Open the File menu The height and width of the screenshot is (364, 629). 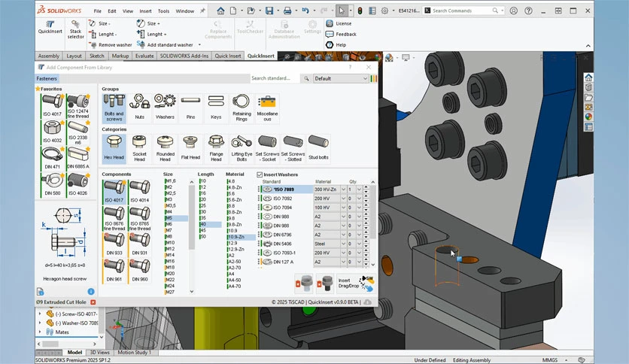[98, 11]
